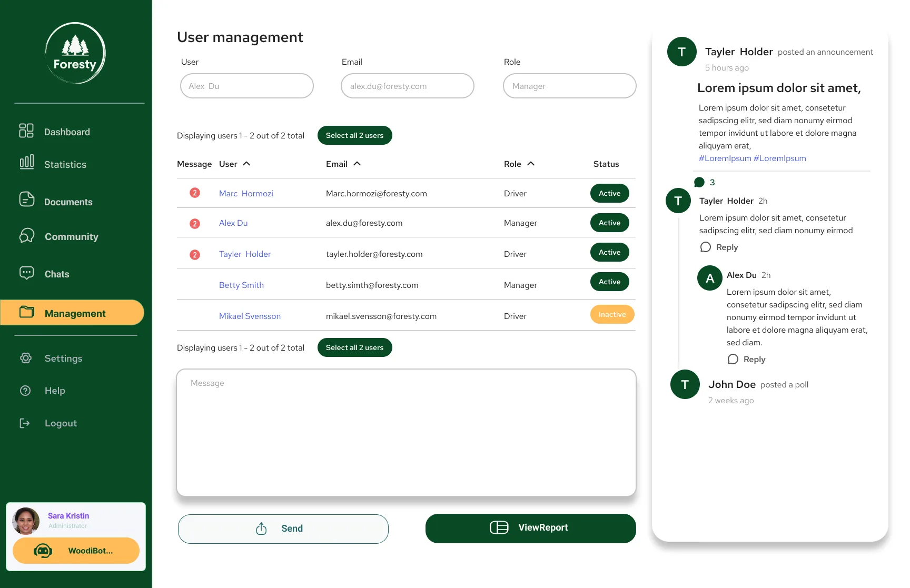
Task: Toggle Marc Hormozi's Active status
Action: (x=610, y=193)
